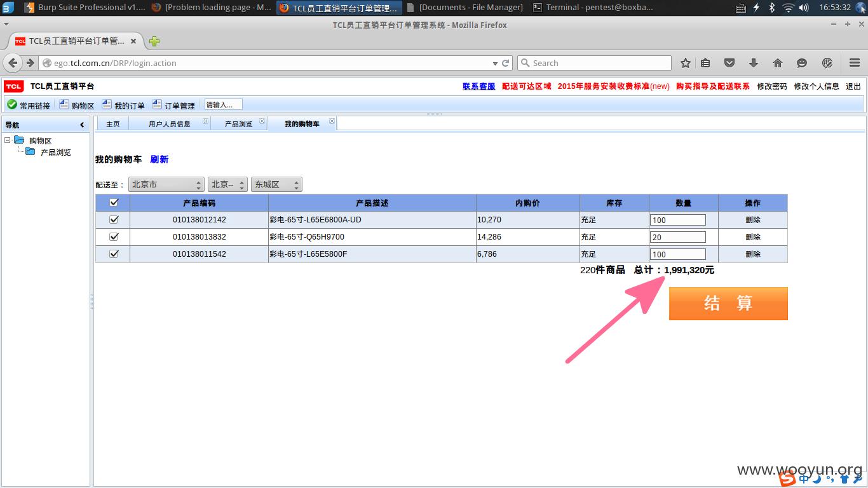
Task: Bookmark this page with star icon
Action: point(685,63)
